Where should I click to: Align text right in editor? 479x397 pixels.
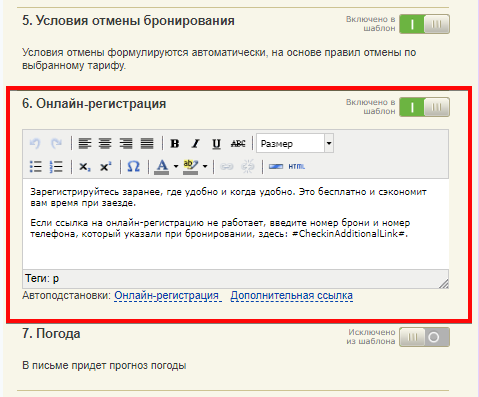click(126, 144)
